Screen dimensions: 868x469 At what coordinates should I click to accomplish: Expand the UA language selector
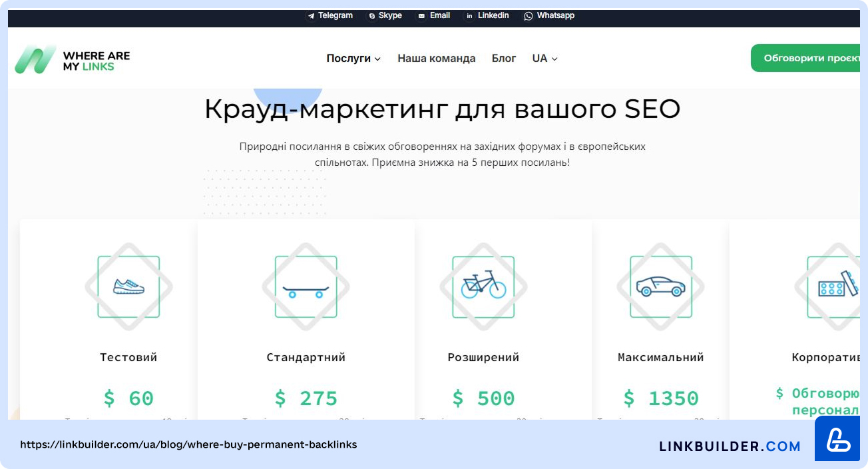[544, 59]
